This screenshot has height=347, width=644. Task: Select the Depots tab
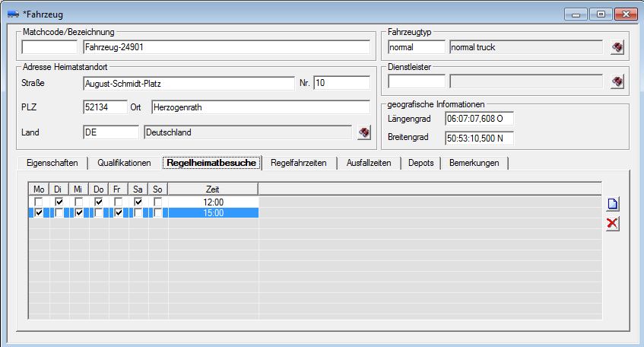pos(420,163)
